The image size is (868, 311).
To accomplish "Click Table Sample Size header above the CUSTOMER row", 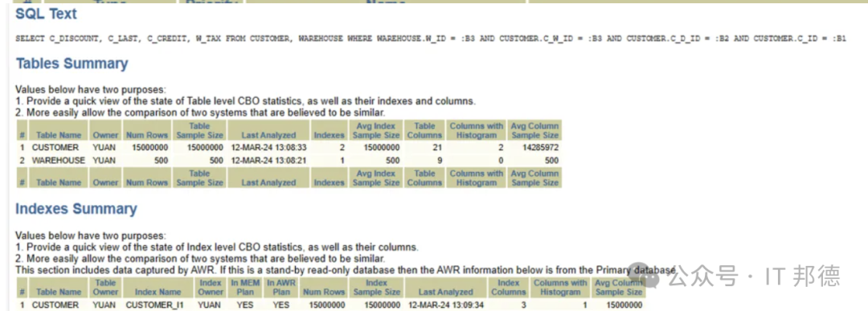I will pos(199,131).
